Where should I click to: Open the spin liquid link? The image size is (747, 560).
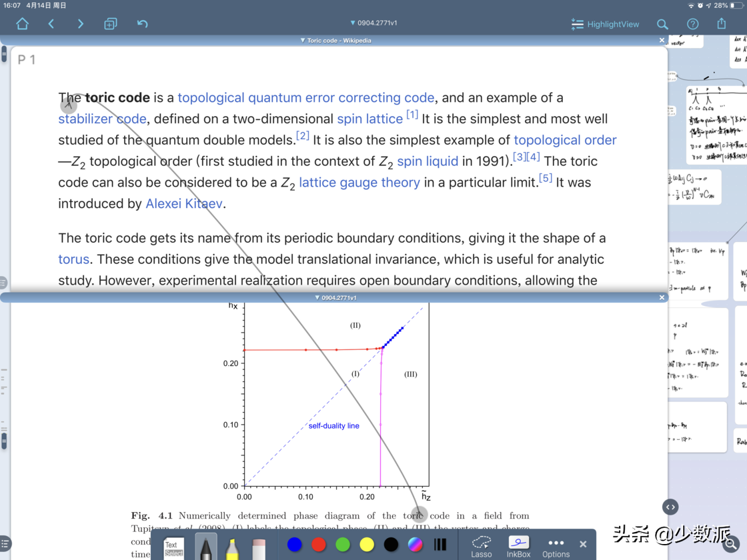tap(428, 161)
